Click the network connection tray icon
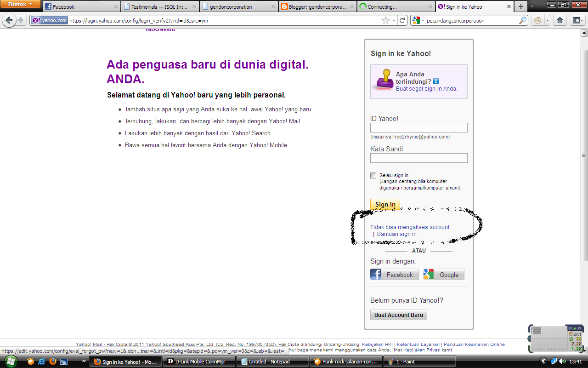Screen dimensions: 588x368 click(554, 362)
